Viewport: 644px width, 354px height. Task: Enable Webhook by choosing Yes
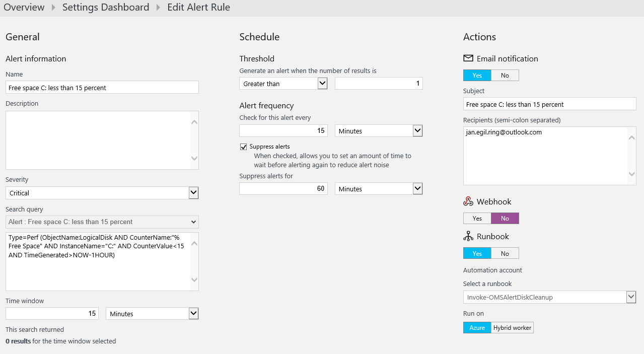click(x=477, y=219)
